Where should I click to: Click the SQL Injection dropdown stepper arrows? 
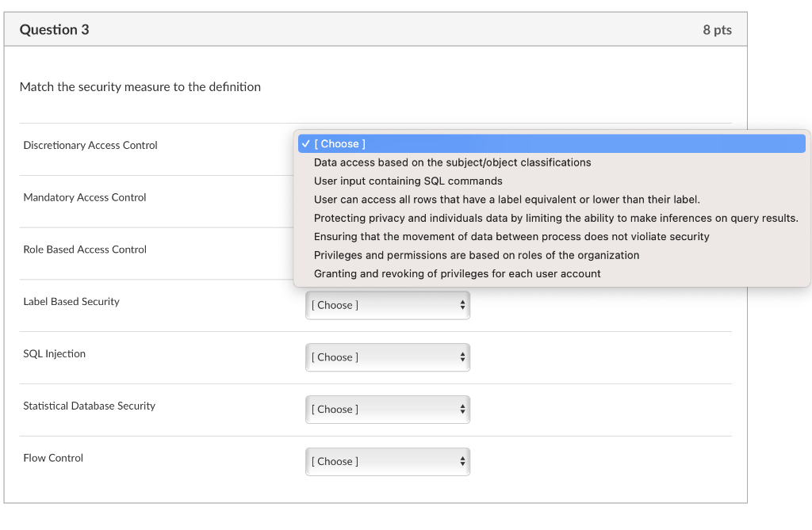[x=462, y=357]
